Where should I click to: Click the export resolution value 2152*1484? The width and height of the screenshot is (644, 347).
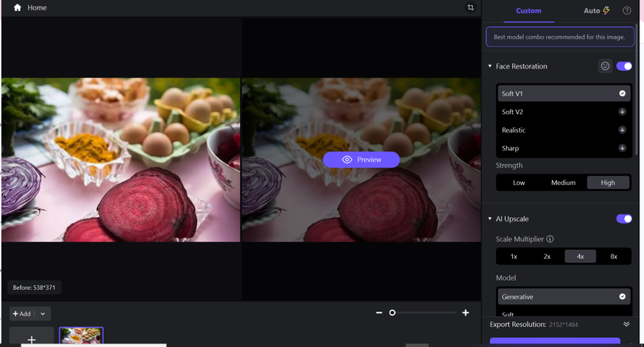pos(564,325)
